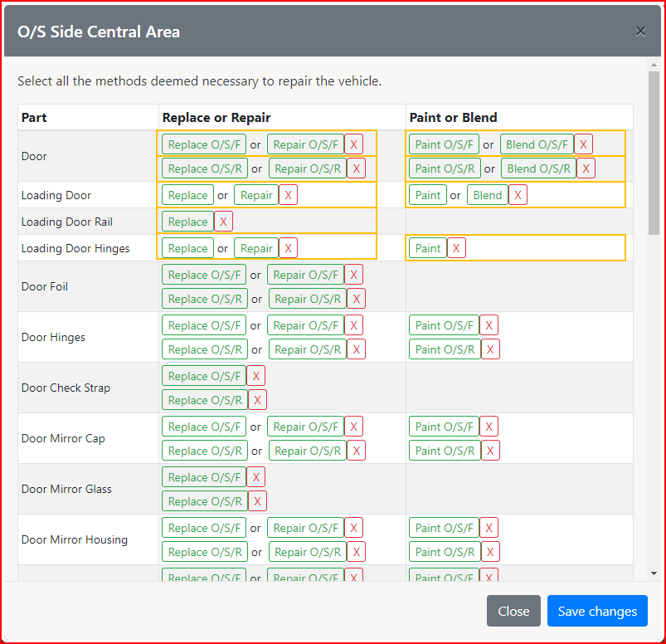Clear Door Foil O/S/R replace or repair selection
Image resolution: width=666 pixels, height=644 pixels.
pyautogui.click(x=357, y=299)
